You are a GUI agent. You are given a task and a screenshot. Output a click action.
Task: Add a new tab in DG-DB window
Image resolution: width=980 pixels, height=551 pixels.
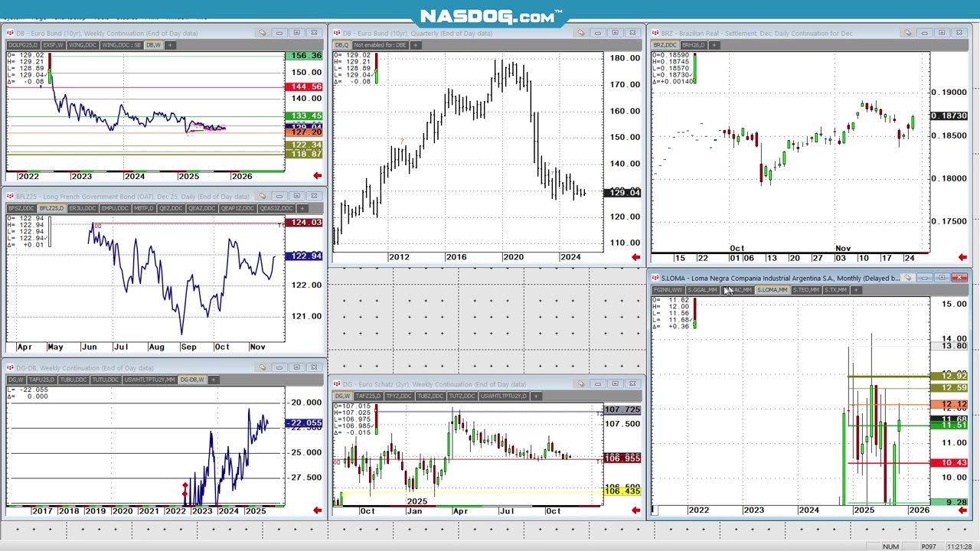tap(214, 380)
